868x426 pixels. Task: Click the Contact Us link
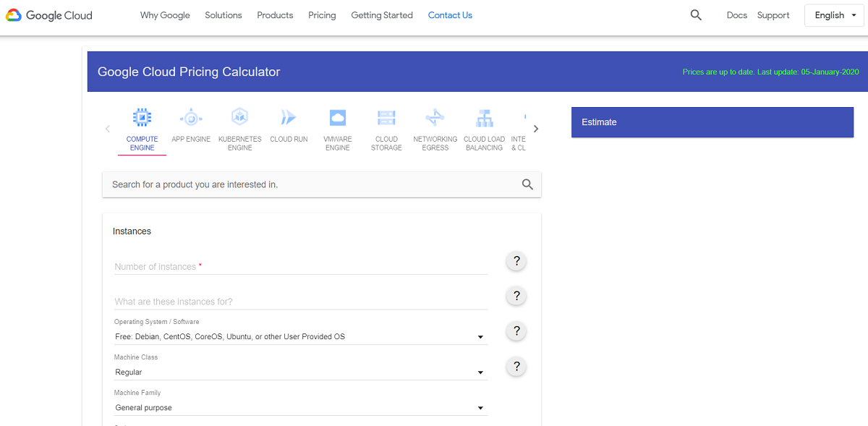click(450, 15)
